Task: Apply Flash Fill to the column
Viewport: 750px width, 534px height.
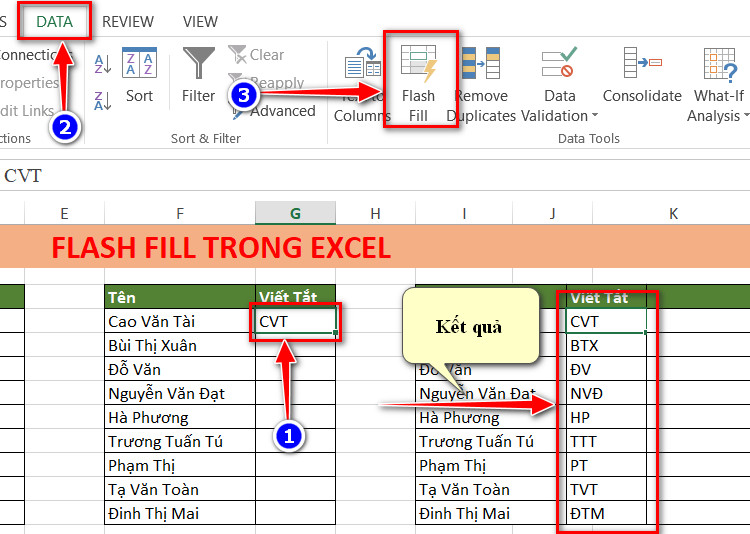Action: tap(419, 84)
